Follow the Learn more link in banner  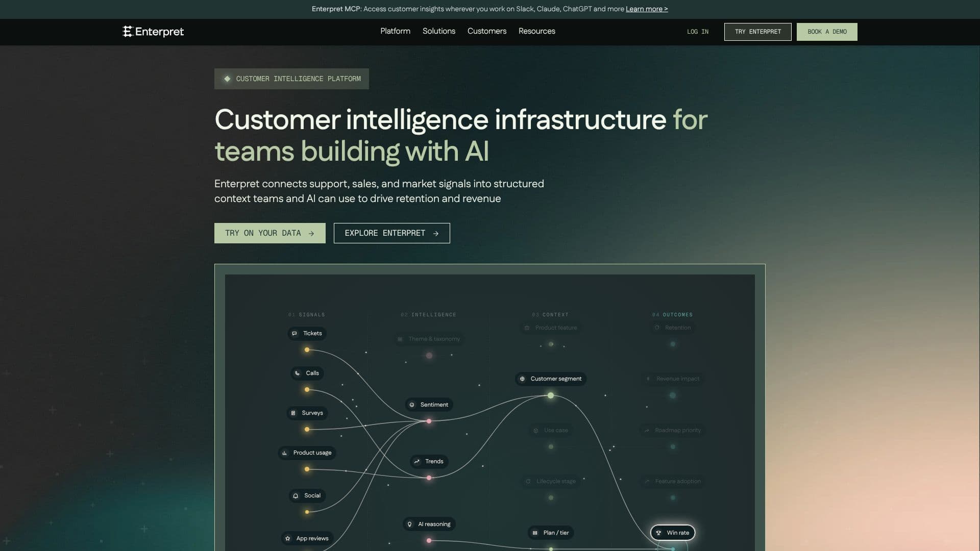click(x=647, y=9)
